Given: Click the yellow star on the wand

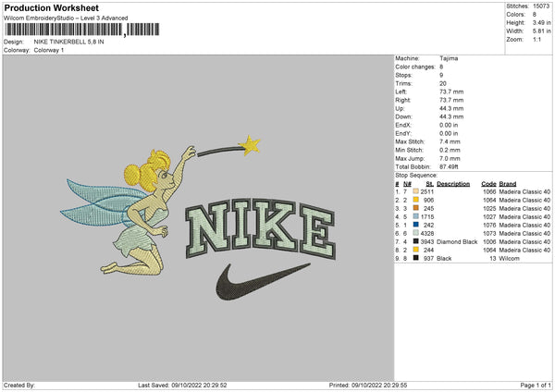Looking at the screenshot, I should [251, 145].
